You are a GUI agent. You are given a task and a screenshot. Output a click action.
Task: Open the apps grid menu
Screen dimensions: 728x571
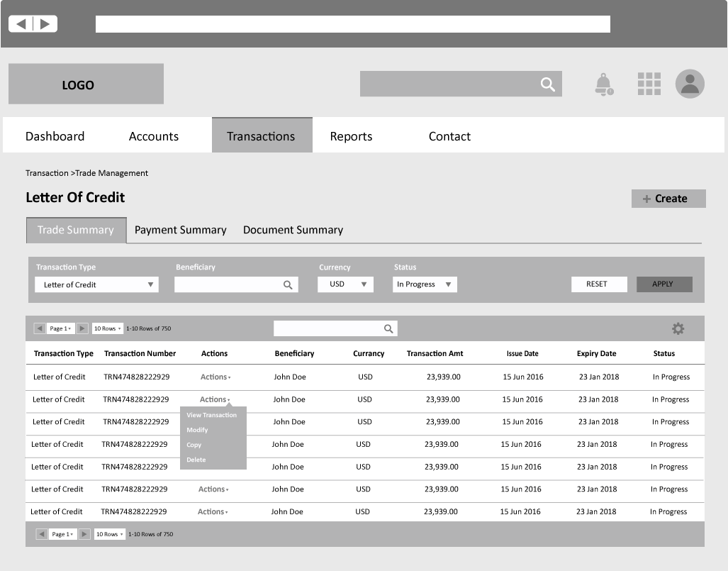(649, 84)
